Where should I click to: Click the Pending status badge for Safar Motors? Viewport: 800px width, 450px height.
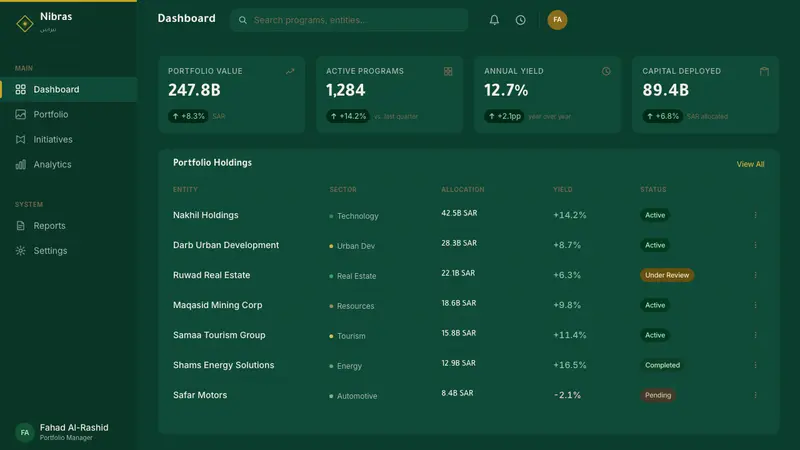[x=658, y=395]
